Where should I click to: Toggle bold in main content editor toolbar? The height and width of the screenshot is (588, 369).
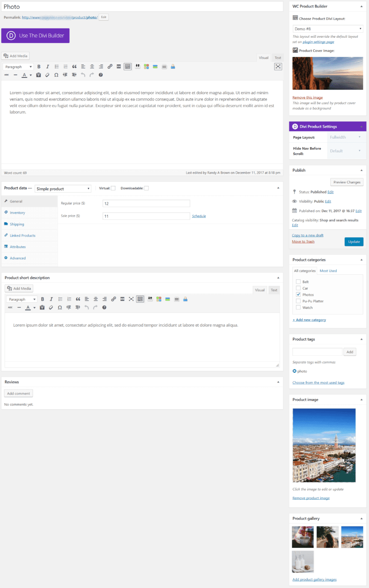tap(39, 67)
